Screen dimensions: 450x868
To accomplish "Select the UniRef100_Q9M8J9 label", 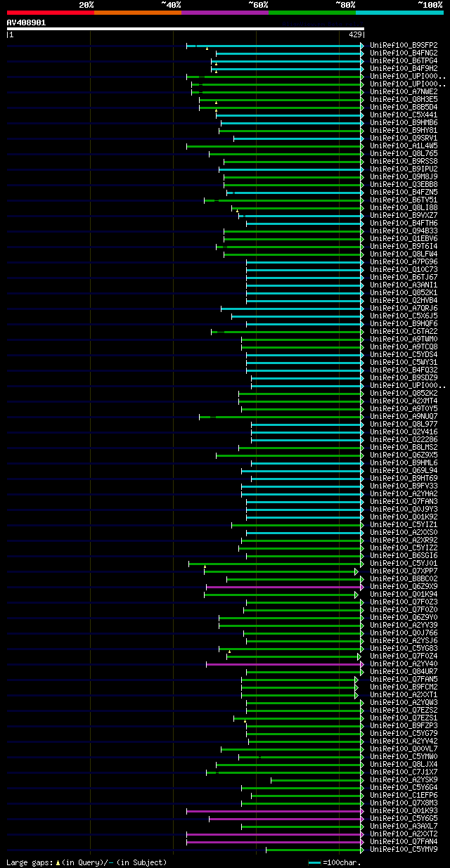I will click(404, 176).
